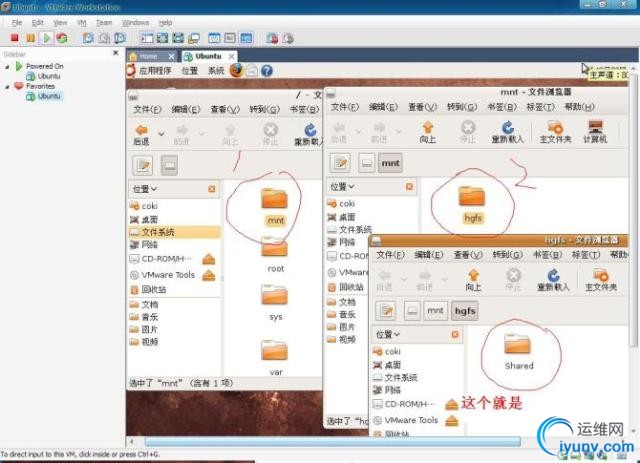640x463 pixels.
Task: Open the VMware File menu
Action: point(17,22)
